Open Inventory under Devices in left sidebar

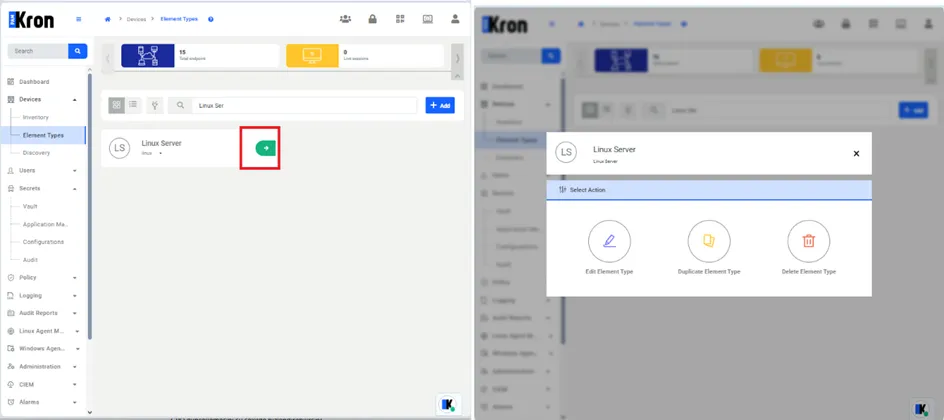tap(36, 117)
